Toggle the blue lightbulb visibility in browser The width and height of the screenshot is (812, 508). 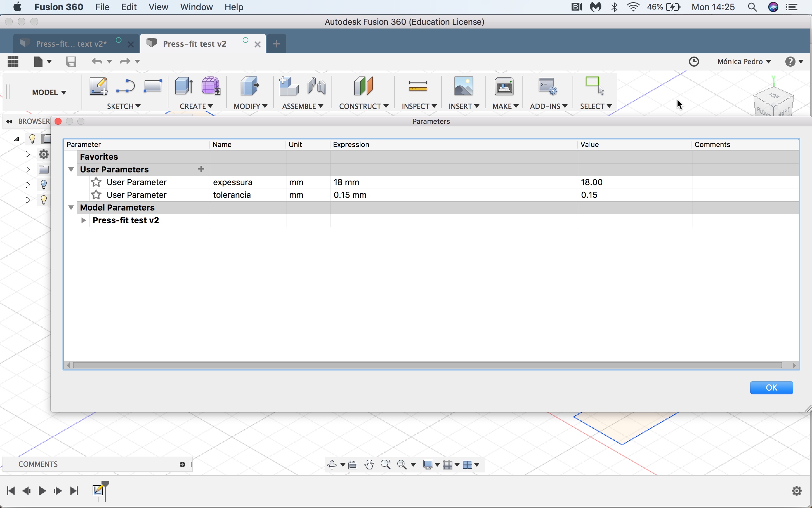coord(44,184)
